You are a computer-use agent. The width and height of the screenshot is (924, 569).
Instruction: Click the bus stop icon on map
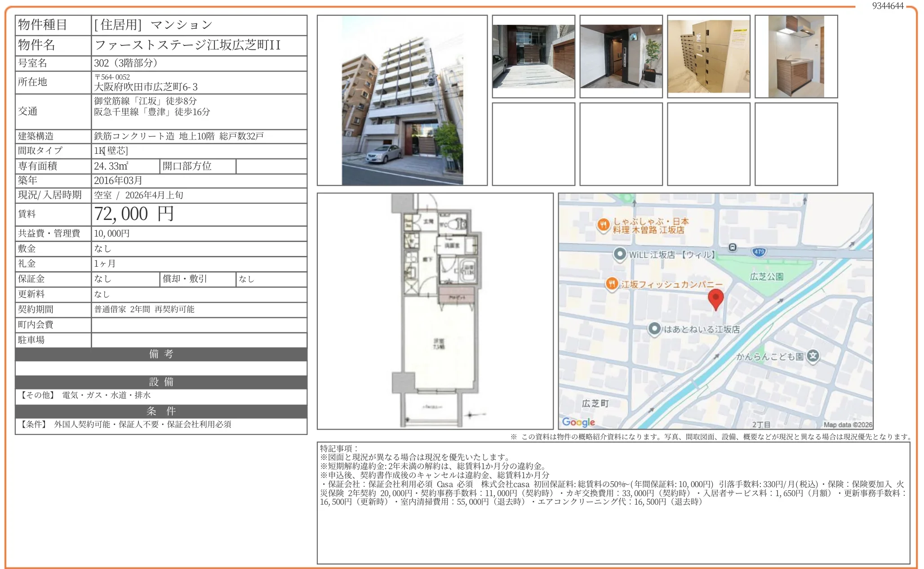coord(733,247)
